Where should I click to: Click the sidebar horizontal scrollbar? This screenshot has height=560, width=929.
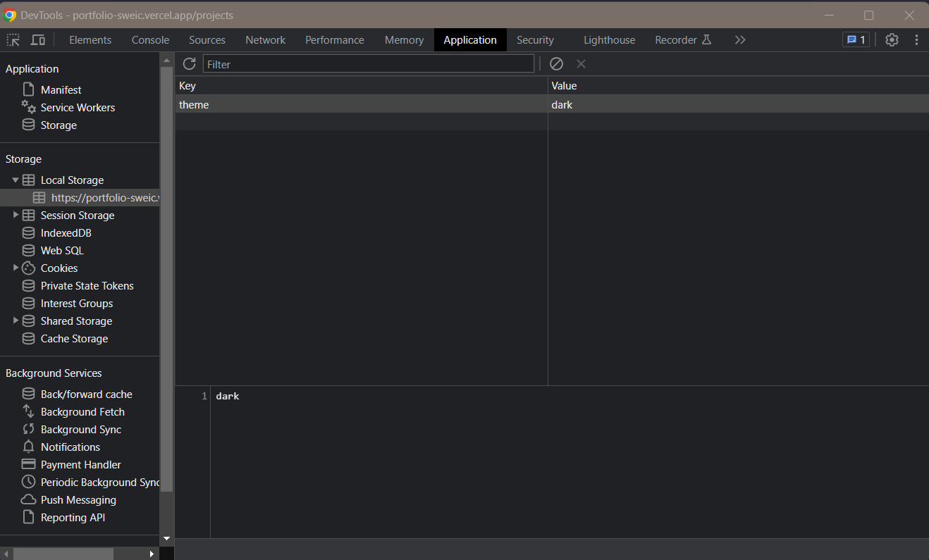[x=63, y=554]
